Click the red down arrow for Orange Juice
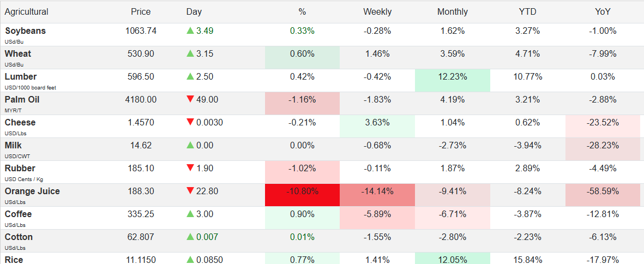This screenshot has height=264, width=644. coord(190,191)
